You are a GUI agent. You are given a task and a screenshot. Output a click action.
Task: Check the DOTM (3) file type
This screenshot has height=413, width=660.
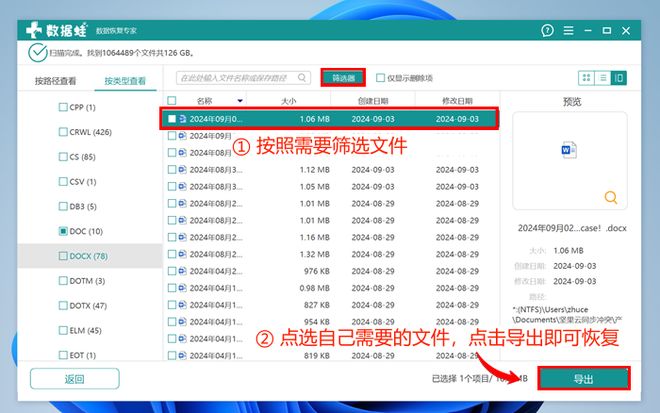click(63, 280)
